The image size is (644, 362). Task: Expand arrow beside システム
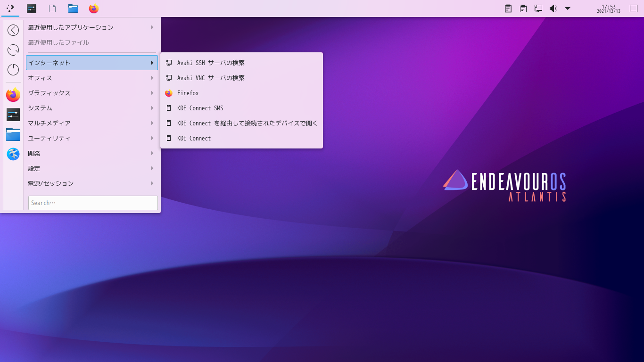(152, 108)
